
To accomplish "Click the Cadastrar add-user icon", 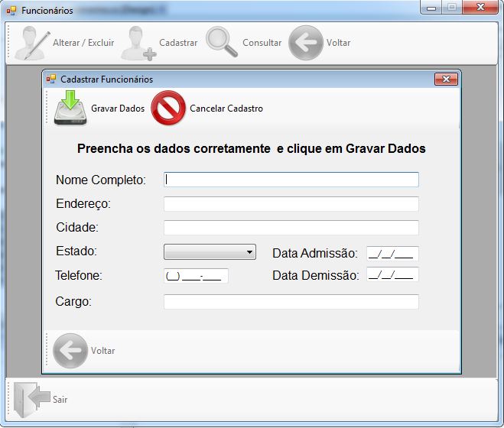I will 138,44.
